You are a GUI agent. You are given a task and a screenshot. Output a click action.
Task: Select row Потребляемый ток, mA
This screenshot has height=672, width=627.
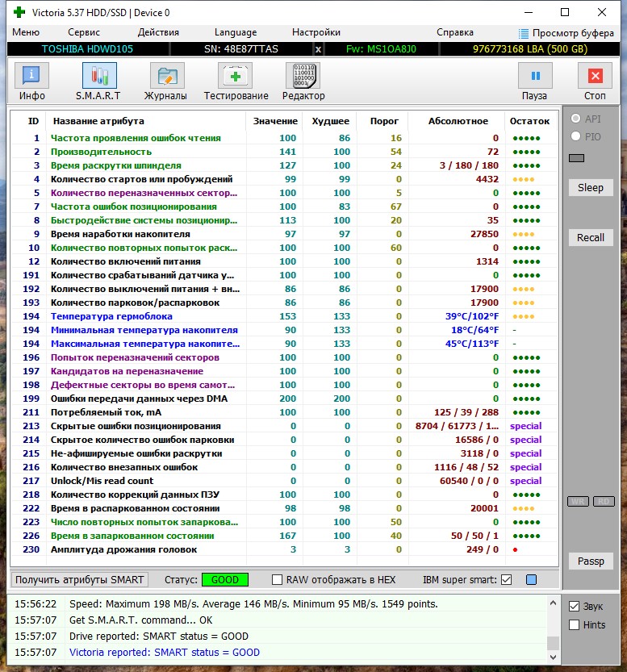285,412
